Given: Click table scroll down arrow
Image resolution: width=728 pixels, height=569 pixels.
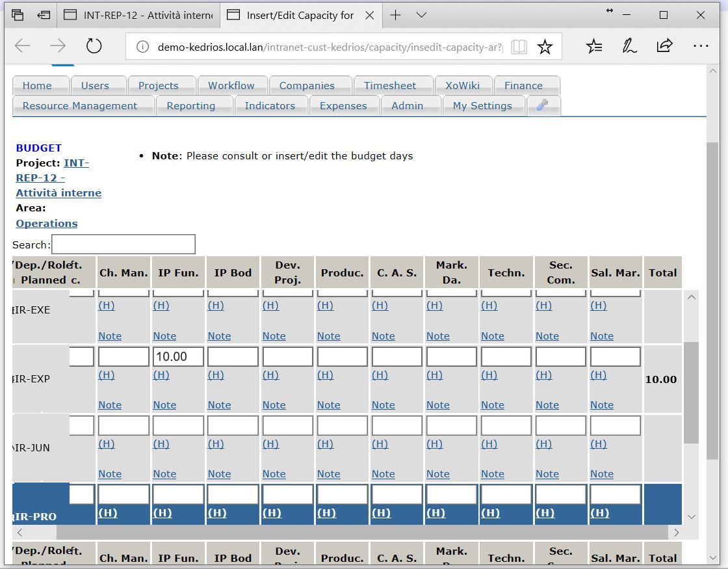Looking at the screenshot, I should tap(692, 517).
